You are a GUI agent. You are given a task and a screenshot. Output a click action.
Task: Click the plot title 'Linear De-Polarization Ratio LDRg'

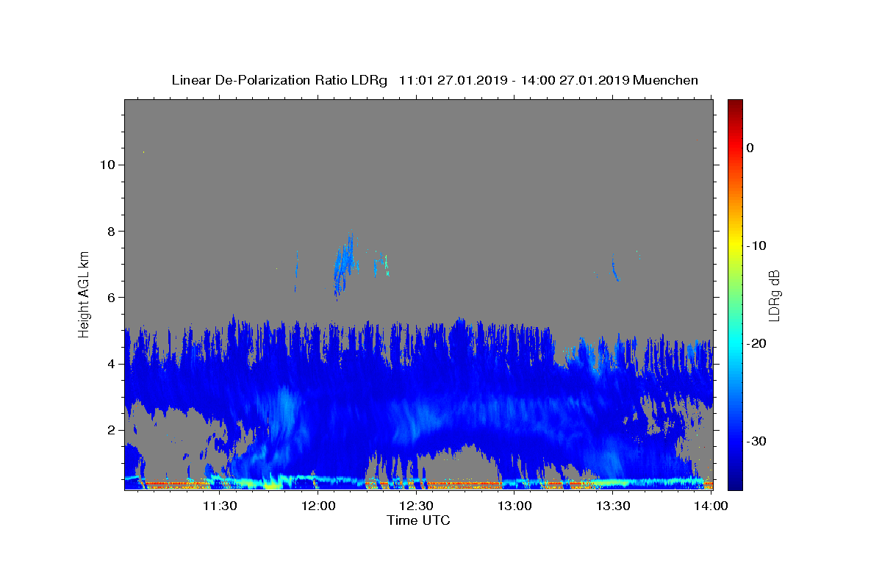click(x=279, y=80)
